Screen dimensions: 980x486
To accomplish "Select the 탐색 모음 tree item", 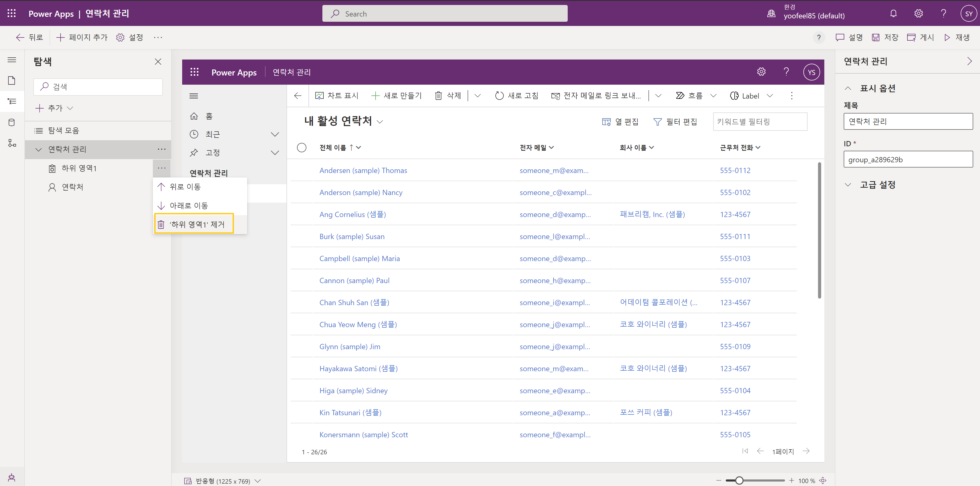I will tap(98, 131).
